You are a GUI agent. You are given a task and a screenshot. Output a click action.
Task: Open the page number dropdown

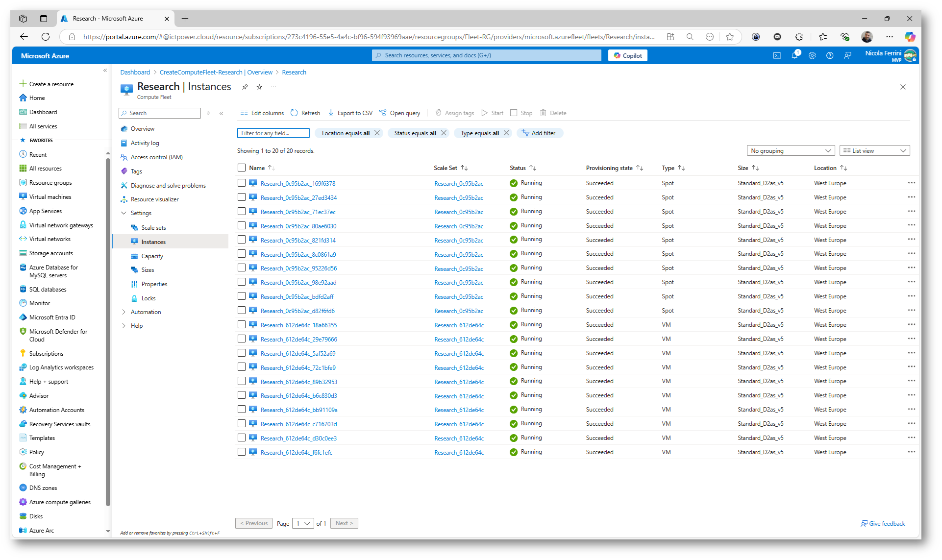[x=303, y=524]
